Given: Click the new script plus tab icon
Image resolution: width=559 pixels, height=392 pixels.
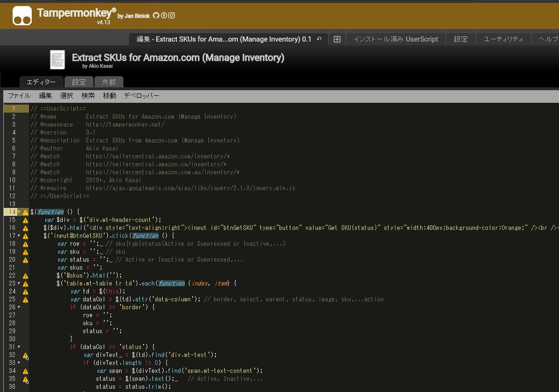Looking at the screenshot, I should point(337,39).
